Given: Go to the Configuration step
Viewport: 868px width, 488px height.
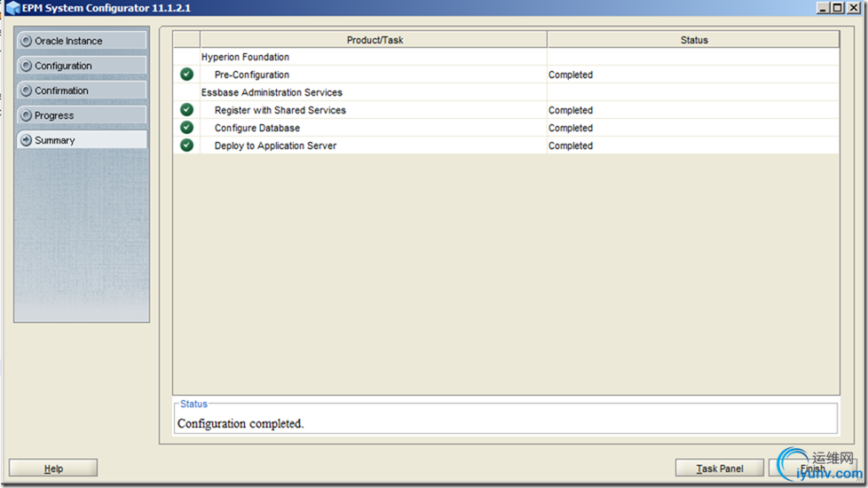Looking at the screenshot, I should [82, 66].
